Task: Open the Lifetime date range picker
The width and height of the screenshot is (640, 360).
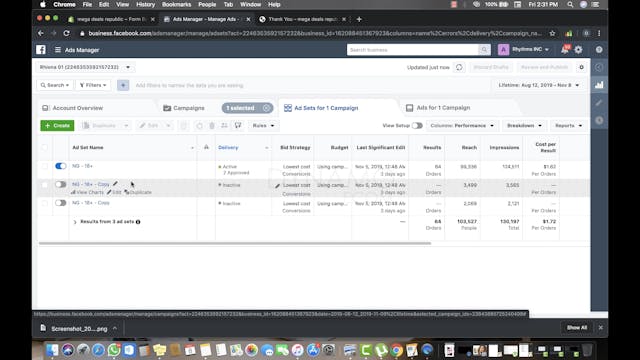Action: [538, 85]
